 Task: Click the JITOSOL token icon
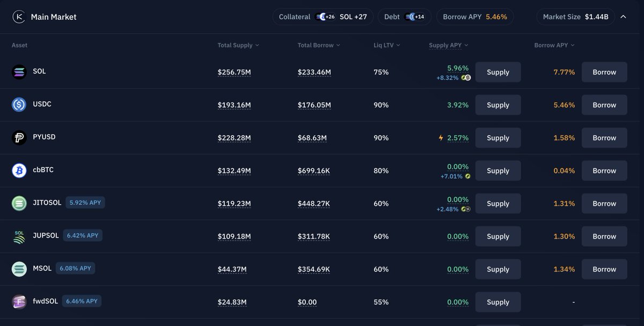[19, 203]
